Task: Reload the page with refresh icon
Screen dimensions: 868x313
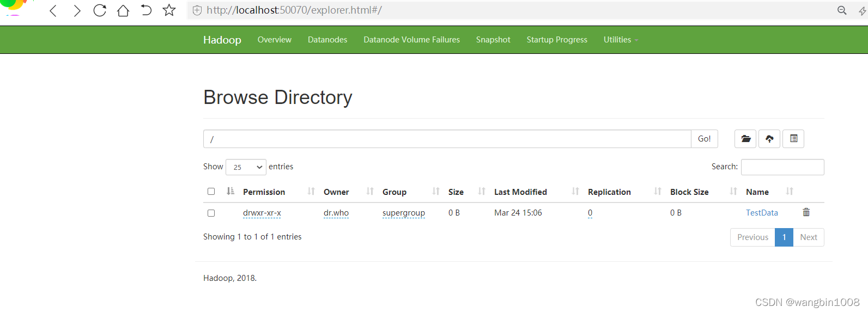Action: (x=100, y=10)
